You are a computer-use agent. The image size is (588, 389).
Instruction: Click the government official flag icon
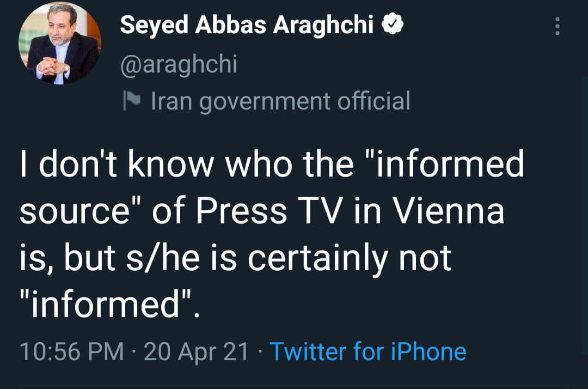tap(131, 101)
